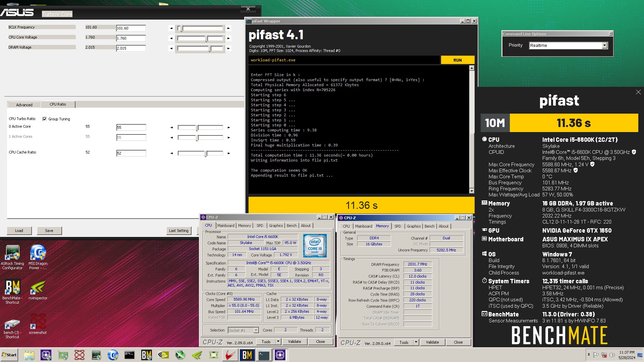Click the NVIDIA eye logo taskbar icon

coord(163,355)
